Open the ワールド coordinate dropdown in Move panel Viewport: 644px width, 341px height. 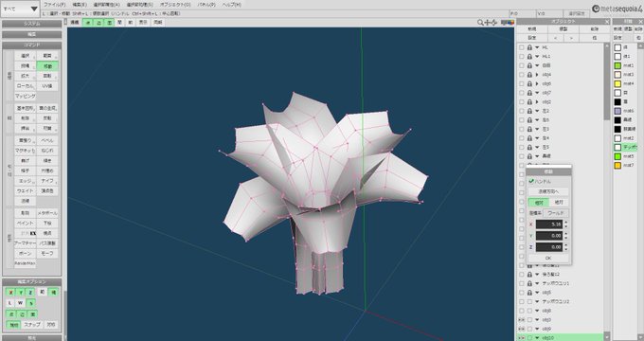[555, 213]
